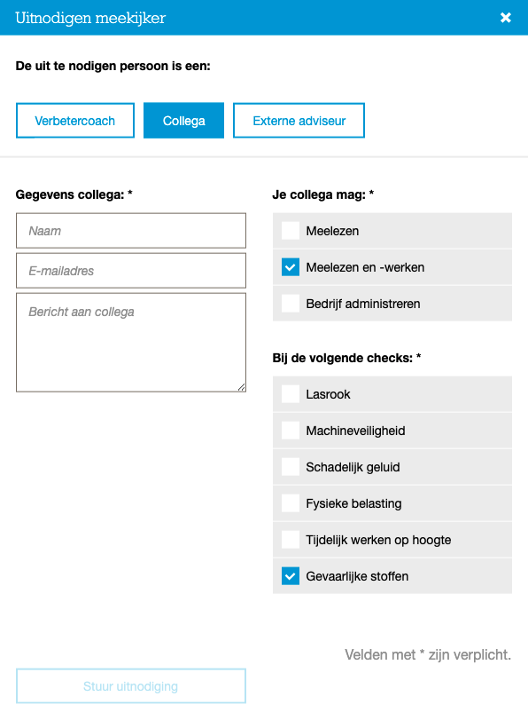Image resolution: width=528 pixels, height=720 pixels.
Task: Grab the textarea resize handle corner
Action: tap(242, 388)
